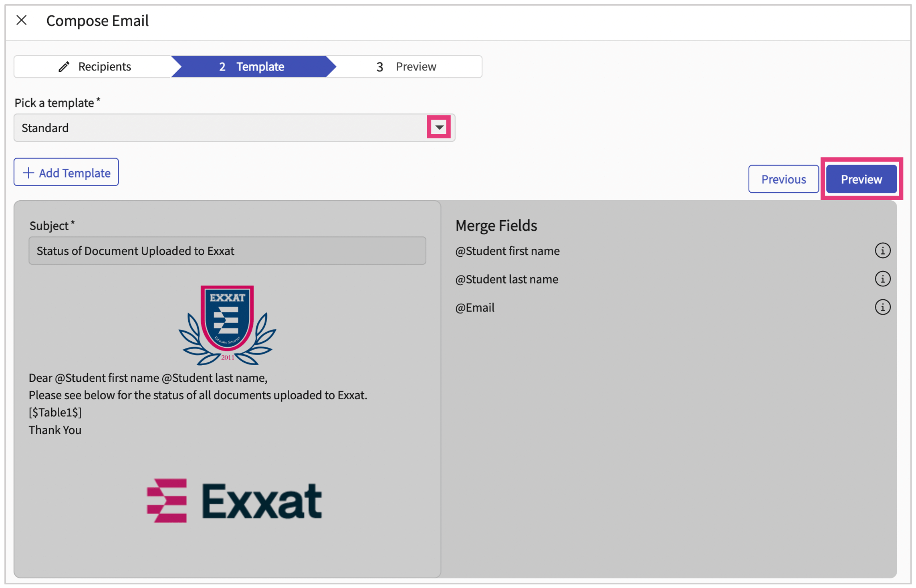Screen dimensions: 916x588
Task: Click the X to close Compose Email
Action: click(x=22, y=20)
